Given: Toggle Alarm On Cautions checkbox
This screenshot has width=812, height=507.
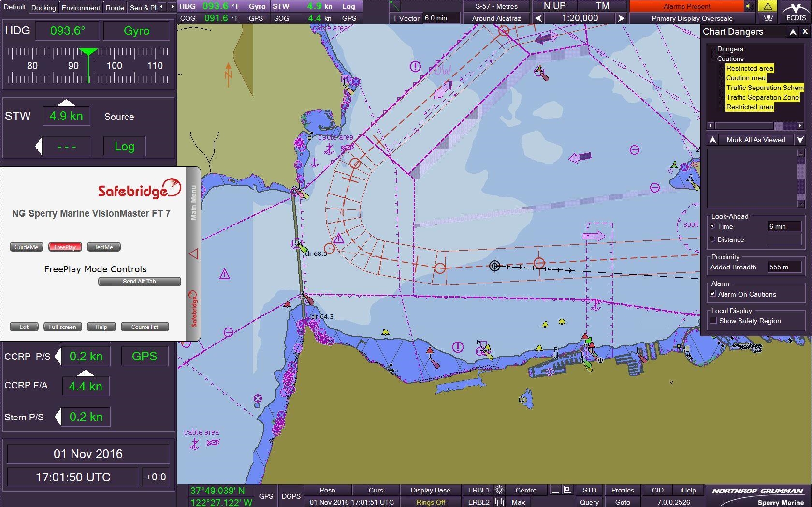Looking at the screenshot, I should [713, 294].
